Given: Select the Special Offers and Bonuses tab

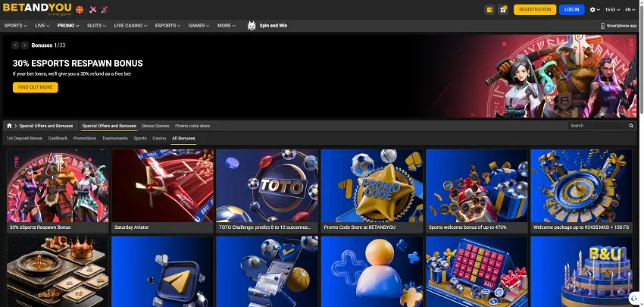Looking at the screenshot, I should click(109, 126).
